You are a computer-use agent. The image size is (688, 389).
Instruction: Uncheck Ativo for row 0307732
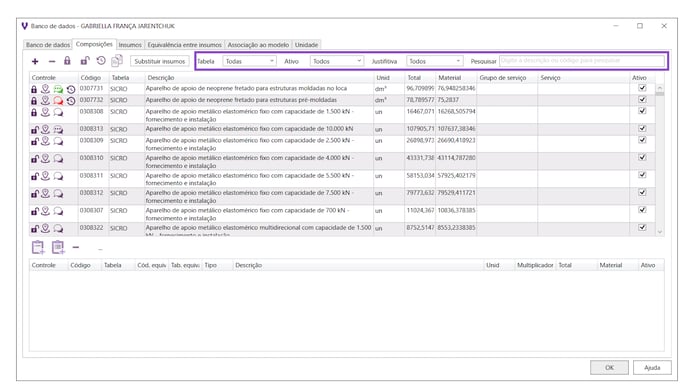(642, 100)
